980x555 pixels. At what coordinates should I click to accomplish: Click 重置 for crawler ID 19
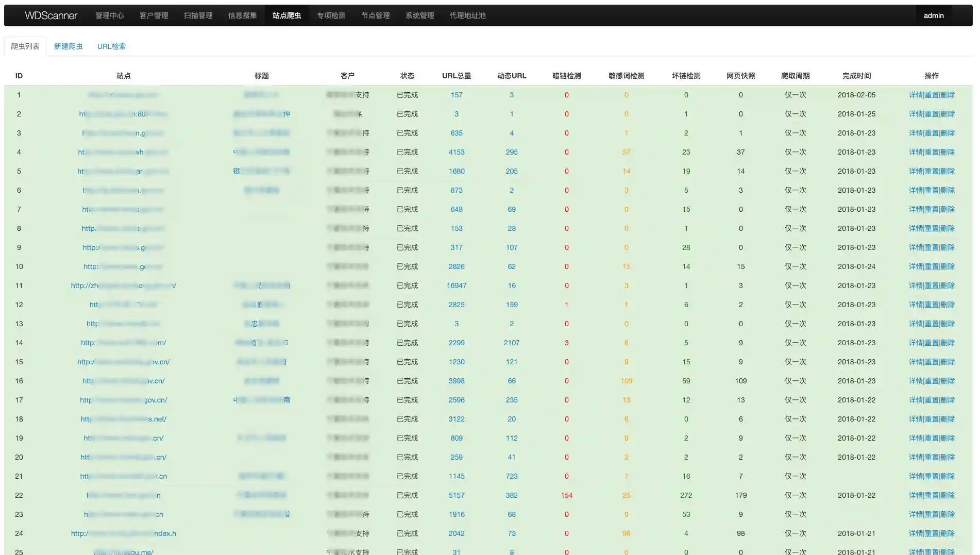click(932, 438)
